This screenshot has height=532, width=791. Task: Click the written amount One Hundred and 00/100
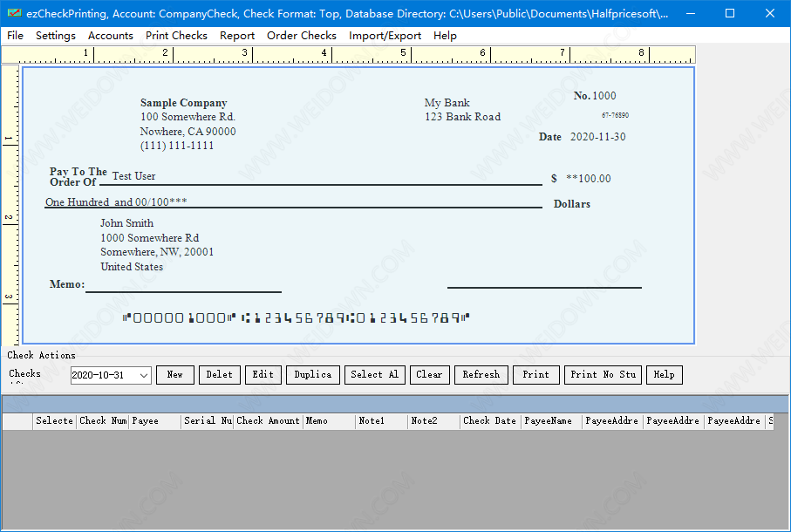(x=116, y=202)
